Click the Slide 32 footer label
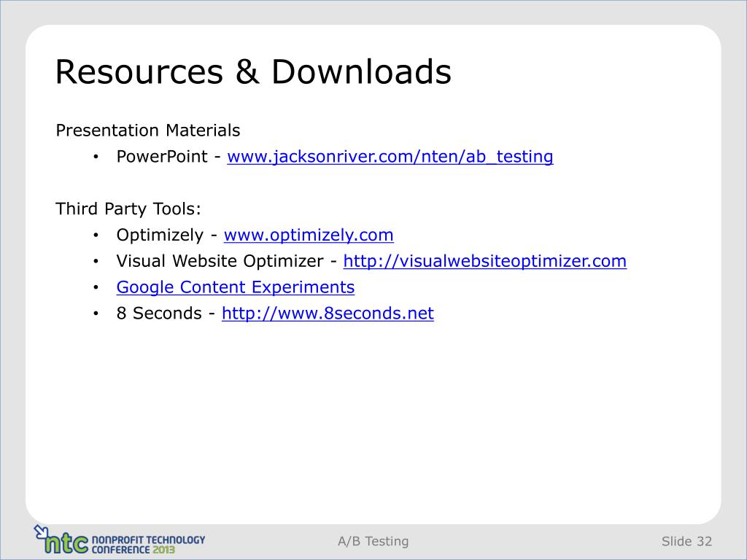The image size is (747, 560). click(686, 542)
